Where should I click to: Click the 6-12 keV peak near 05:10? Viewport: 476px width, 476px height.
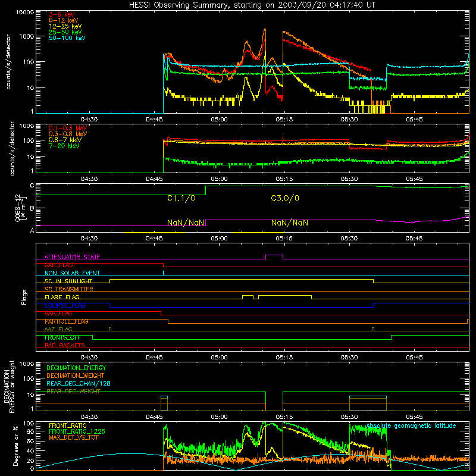pos(265,29)
